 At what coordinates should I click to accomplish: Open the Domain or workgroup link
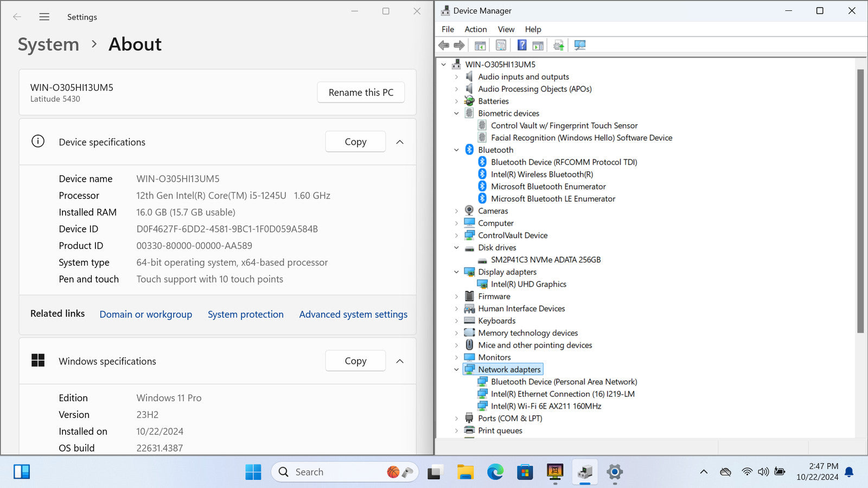click(146, 314)
